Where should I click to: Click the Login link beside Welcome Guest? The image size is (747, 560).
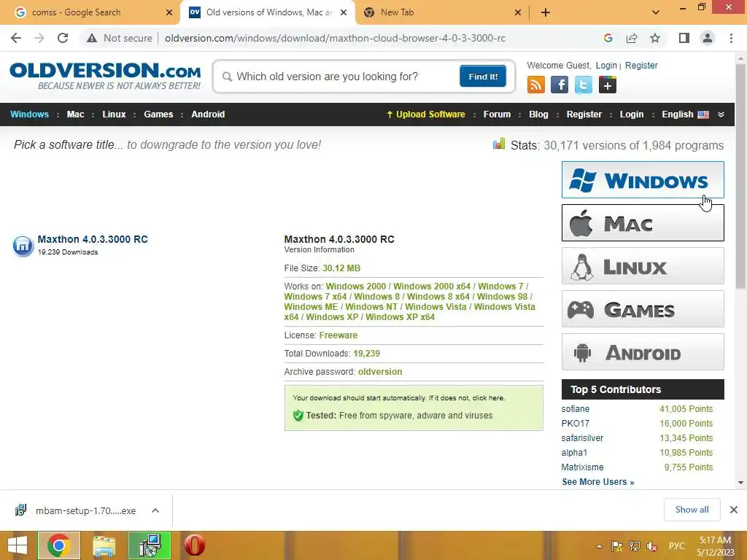[x=606, y=65]
